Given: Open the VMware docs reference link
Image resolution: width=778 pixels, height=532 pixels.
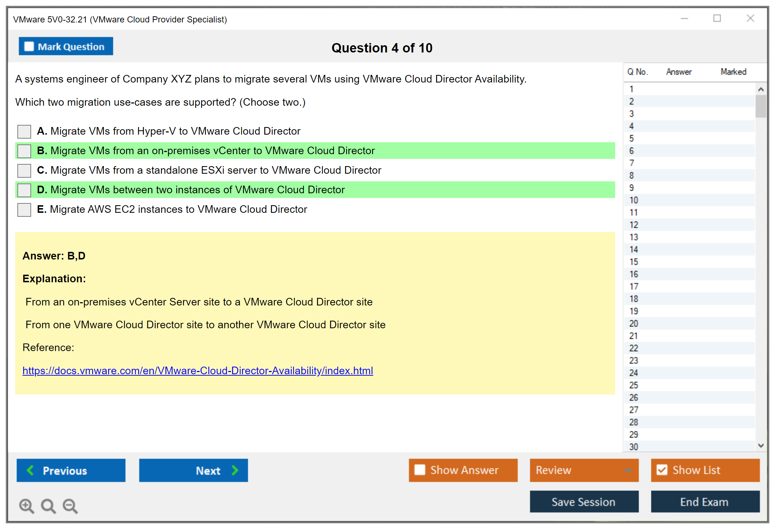Looking at the screenshot, I should 198,371.
